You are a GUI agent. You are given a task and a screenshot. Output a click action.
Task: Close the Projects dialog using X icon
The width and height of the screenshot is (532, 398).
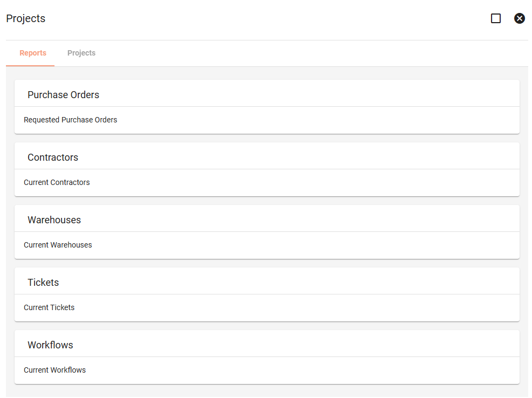[x=520, y=18]
